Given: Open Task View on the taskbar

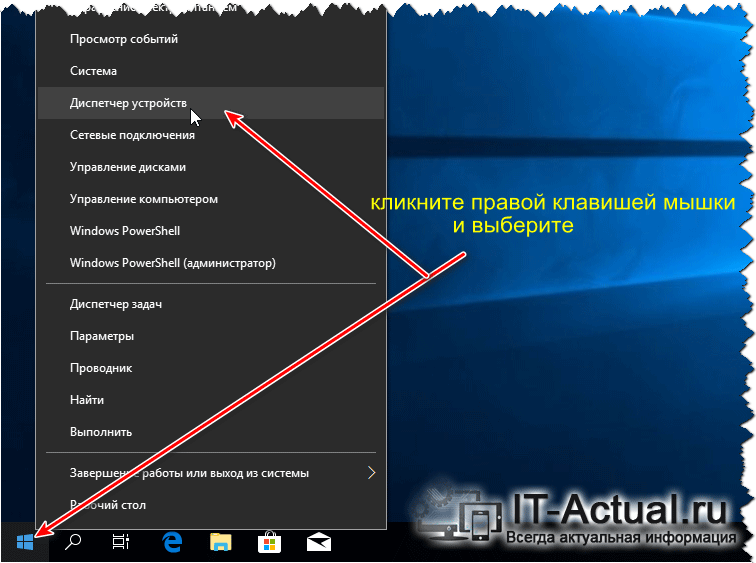Looking at the screenshot, I should point(121,542).
